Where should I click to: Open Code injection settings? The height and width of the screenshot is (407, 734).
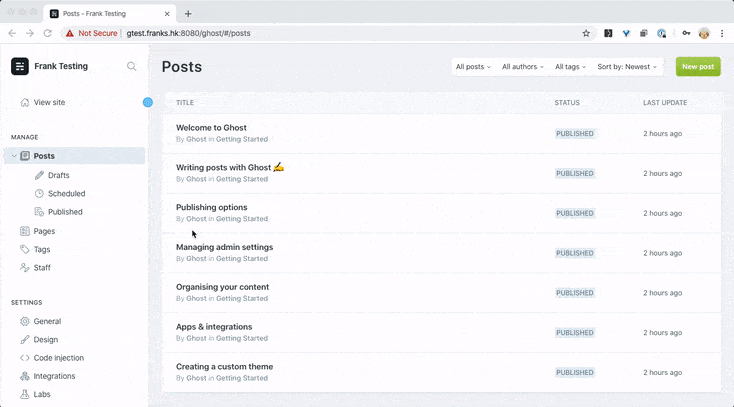[x=58, y=358]
